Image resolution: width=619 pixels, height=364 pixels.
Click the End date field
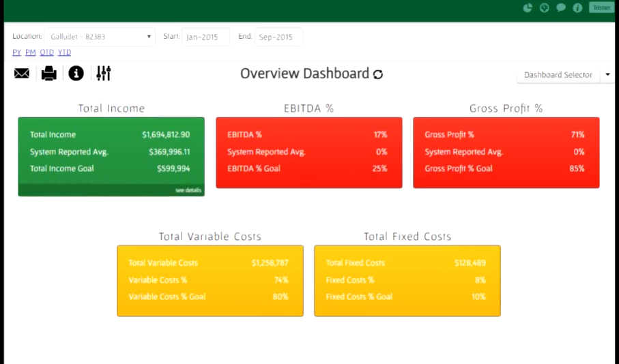point(278,37)
